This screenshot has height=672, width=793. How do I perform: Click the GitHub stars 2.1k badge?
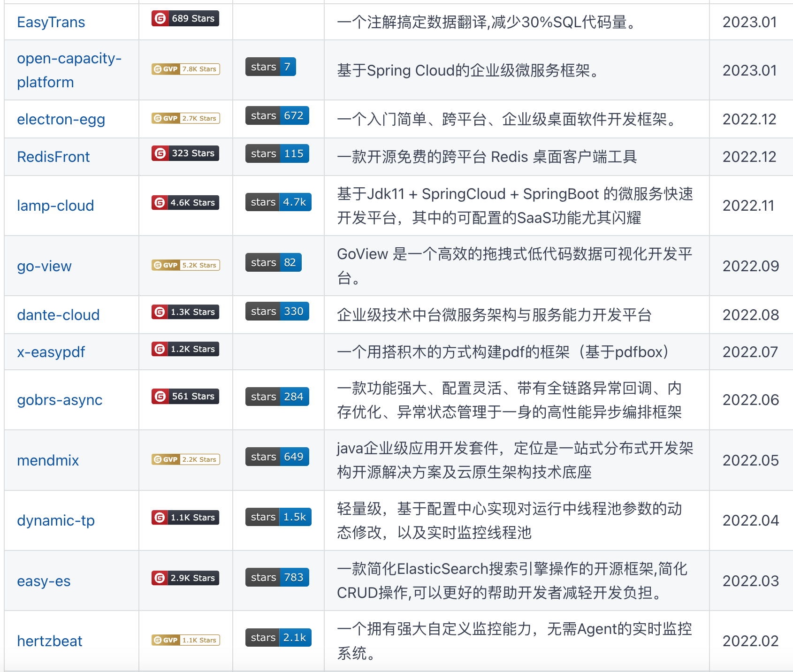278,637
